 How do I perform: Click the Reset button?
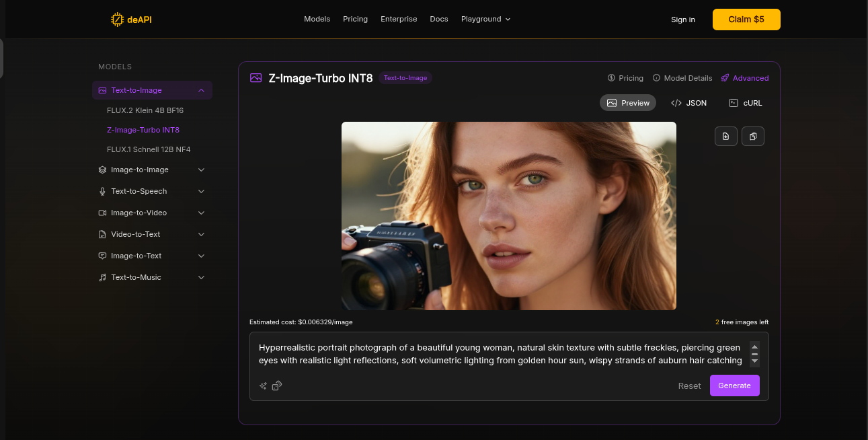click(x=689, y=386)
